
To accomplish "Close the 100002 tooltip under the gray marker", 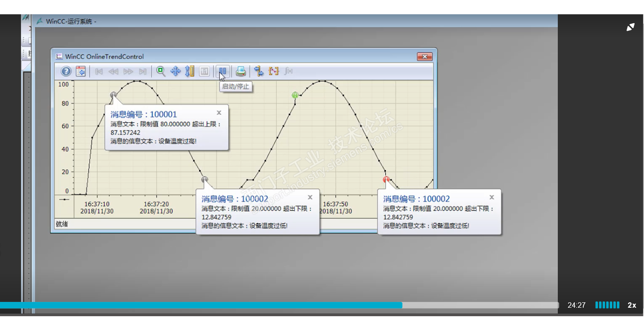I will (310, 197).
